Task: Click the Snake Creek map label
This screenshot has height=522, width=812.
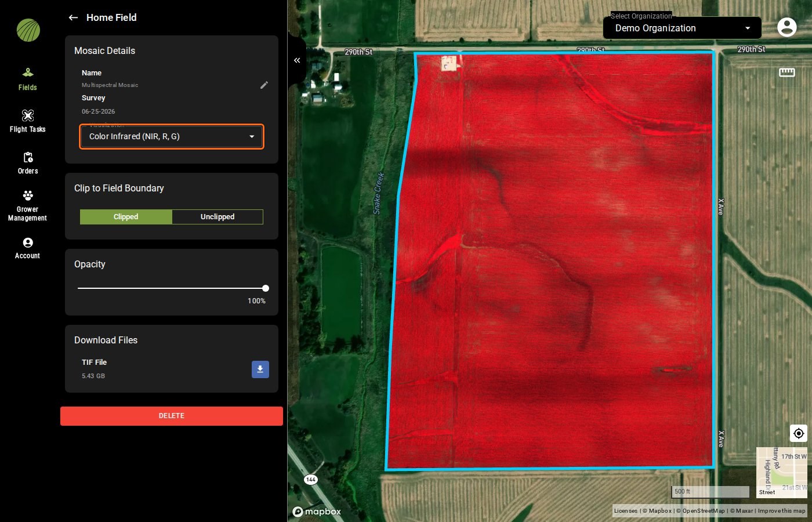Action: [x=378, y=193]
